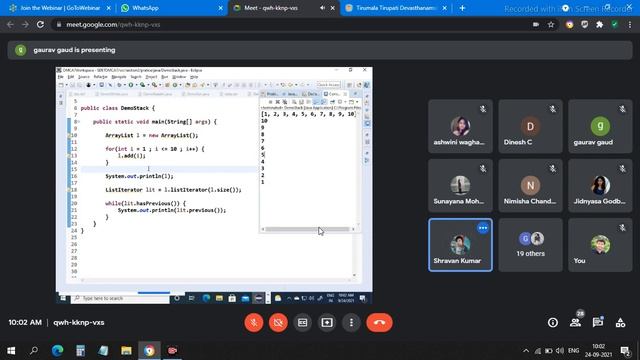Open meeting details info icon
The image size is (640, 360).
click(553, 322)
